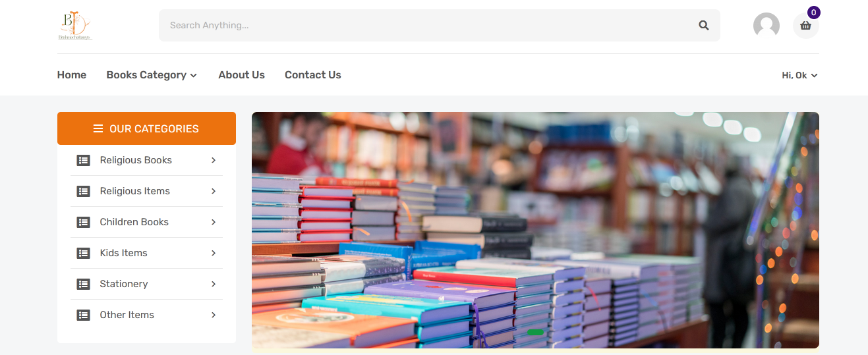Click the bookstore logo

pos(74,26)
